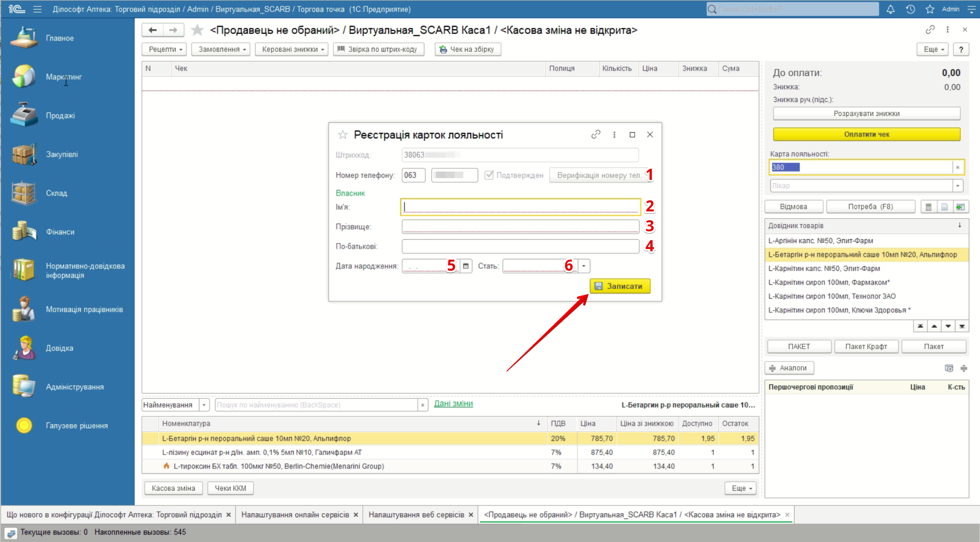980x542 pixels.
Task: Click the favorites star in top bar
Action: point(929,9)
